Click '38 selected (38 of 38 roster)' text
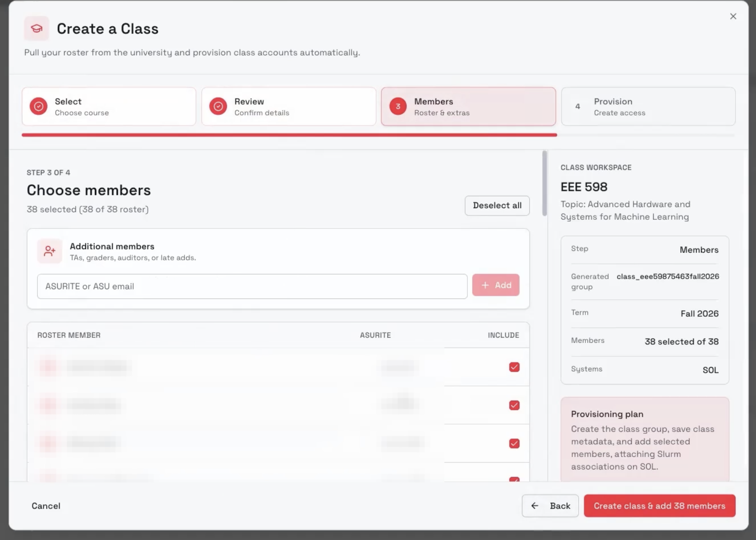 (88, 209)
